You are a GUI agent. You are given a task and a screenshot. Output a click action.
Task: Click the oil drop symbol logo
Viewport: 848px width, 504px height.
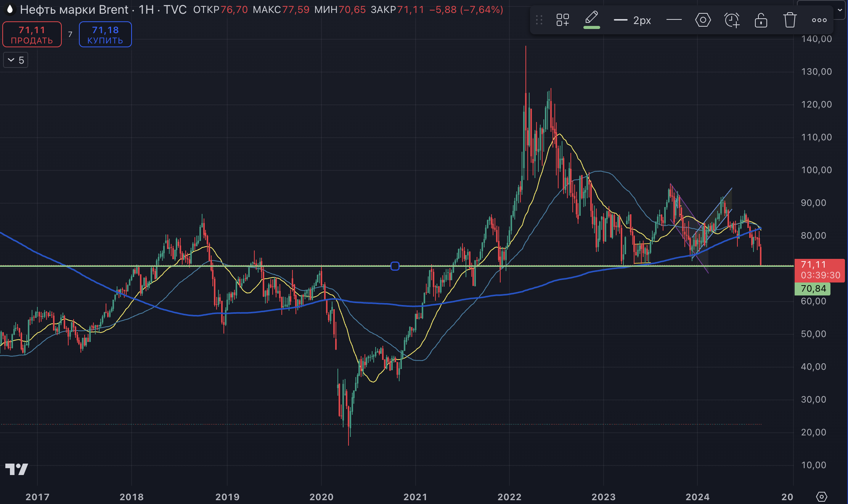click(x=10, y=9)
